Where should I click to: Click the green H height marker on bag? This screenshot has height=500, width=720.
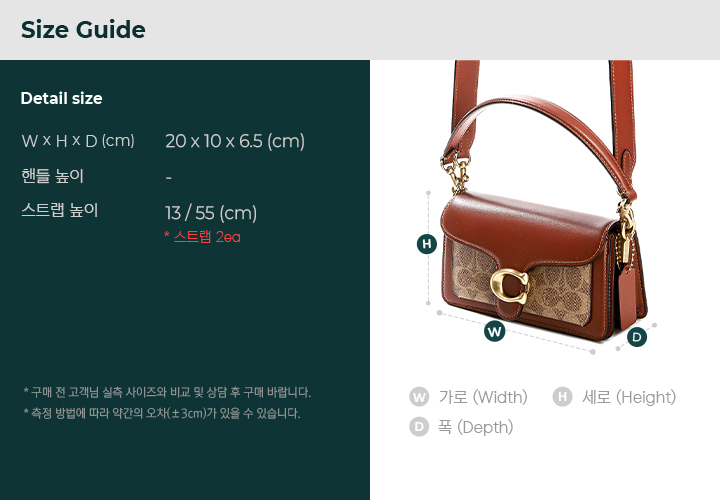[427, 243]
